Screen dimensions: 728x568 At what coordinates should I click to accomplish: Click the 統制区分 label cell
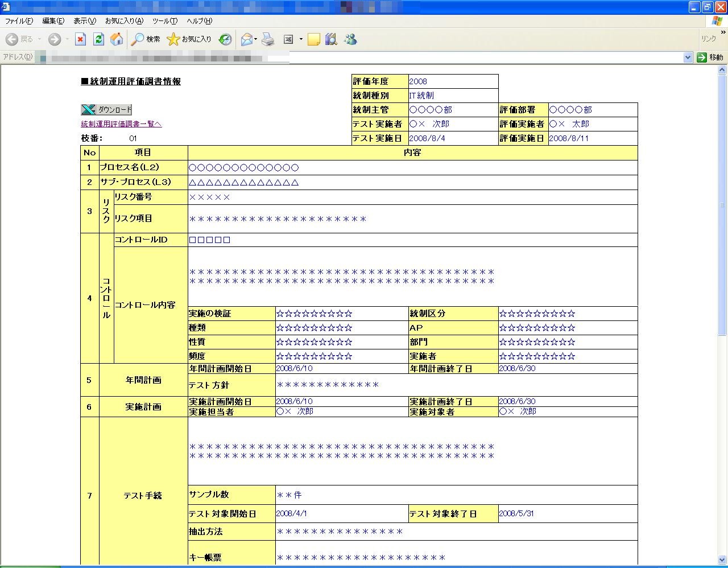pos(453,314)
